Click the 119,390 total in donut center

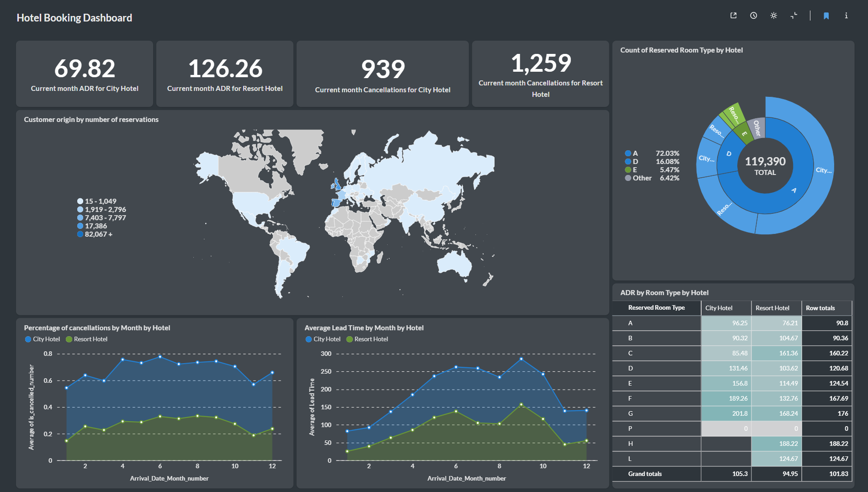[x=765, y=162]
